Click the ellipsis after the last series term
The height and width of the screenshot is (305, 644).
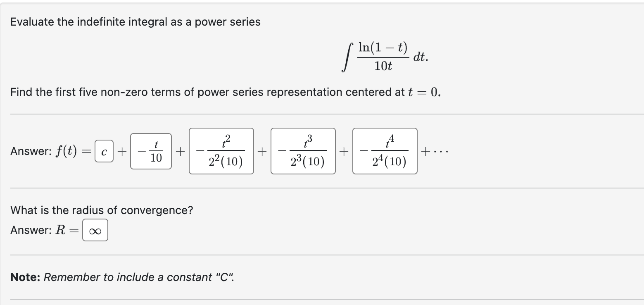[442, 151]
